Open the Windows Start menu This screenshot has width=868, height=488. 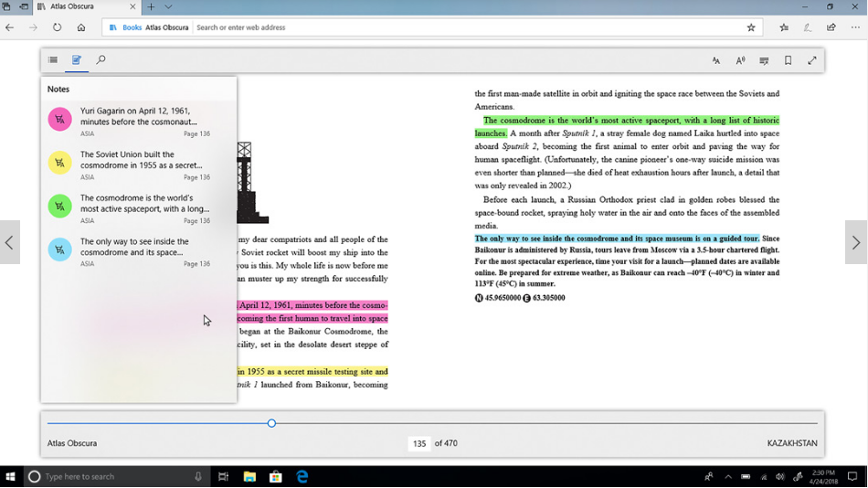pyautogui.click(x=10, y=476)
